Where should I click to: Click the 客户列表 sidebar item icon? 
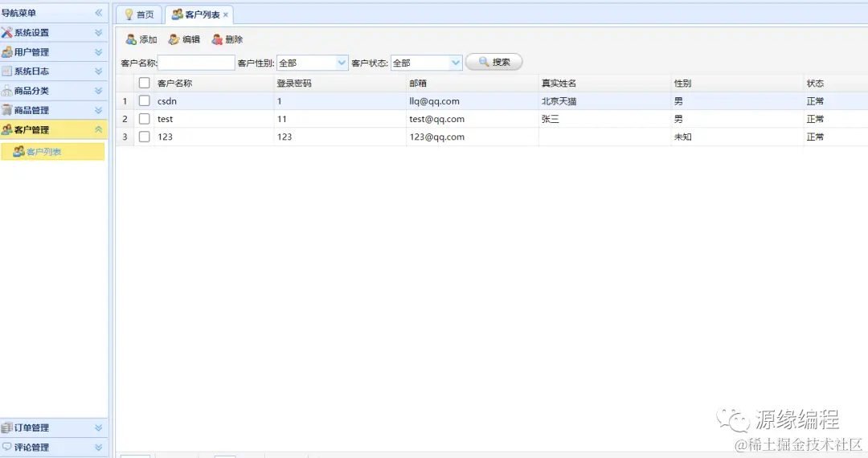coord(18,152)
